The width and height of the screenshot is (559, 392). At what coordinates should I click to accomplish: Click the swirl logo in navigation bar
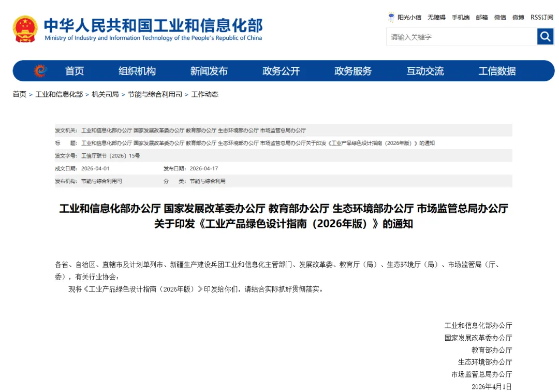(41, 70)
